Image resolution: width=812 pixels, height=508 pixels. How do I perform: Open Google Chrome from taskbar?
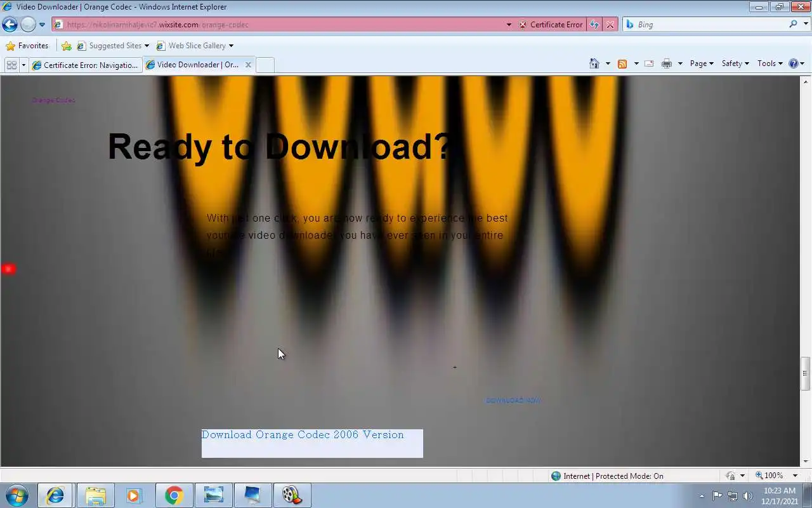click(x=174, y=495)
